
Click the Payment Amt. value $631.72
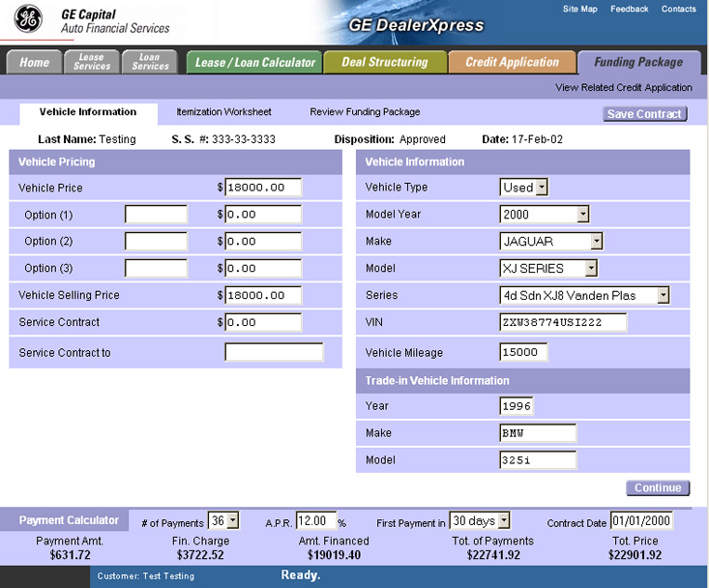coord(70,555)
